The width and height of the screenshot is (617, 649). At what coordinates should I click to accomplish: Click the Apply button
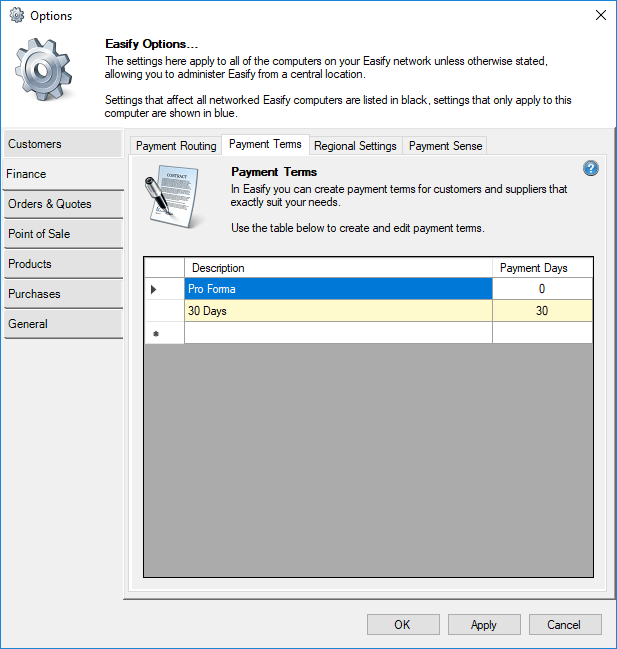click(x=483, y=625)
